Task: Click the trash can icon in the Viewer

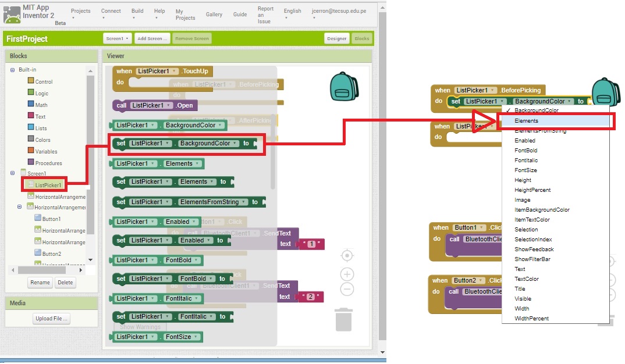Action: point(343,319)
